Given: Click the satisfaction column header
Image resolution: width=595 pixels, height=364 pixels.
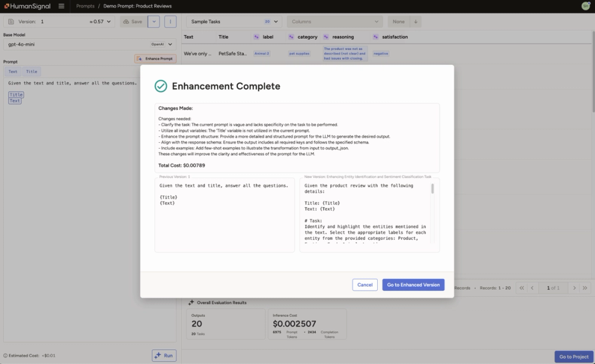Looking at the screenshot, I should tap(394, 37).
